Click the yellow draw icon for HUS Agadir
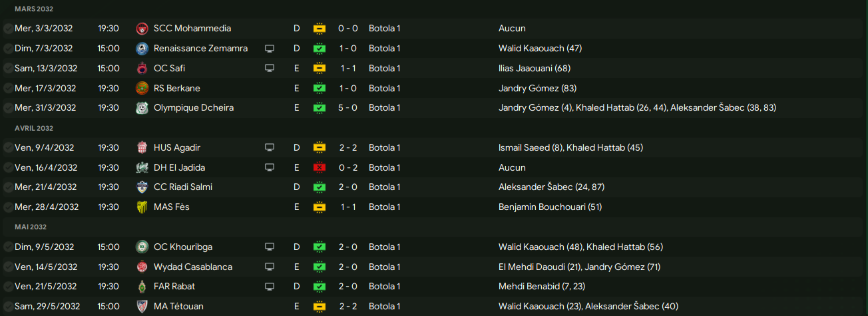The width and height of the screenshot is (868, 316). (x=320, y=148)
